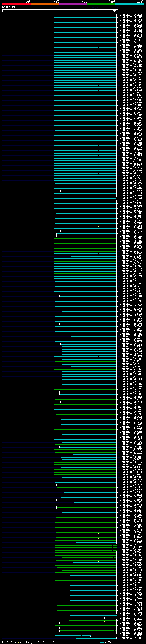This screenshot has height=644, width=146.
Task: Open the UniRef100_C9WSP9 hit label
Action: [x=131, y=22]
